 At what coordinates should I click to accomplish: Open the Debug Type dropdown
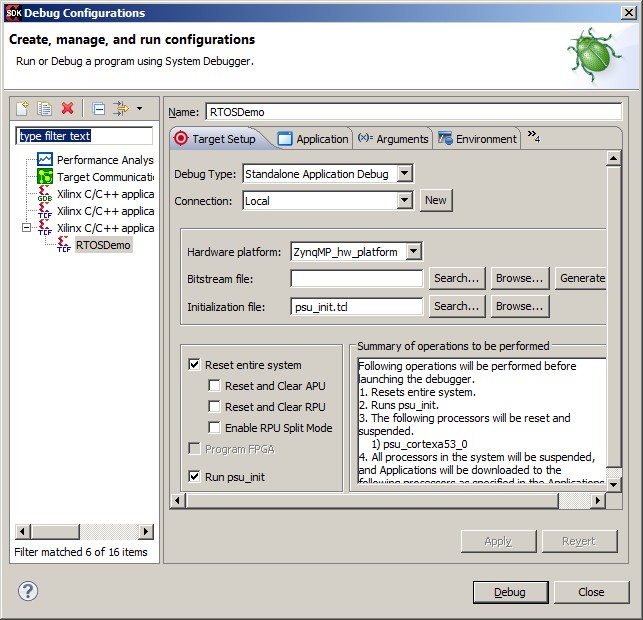click(404, 173)
